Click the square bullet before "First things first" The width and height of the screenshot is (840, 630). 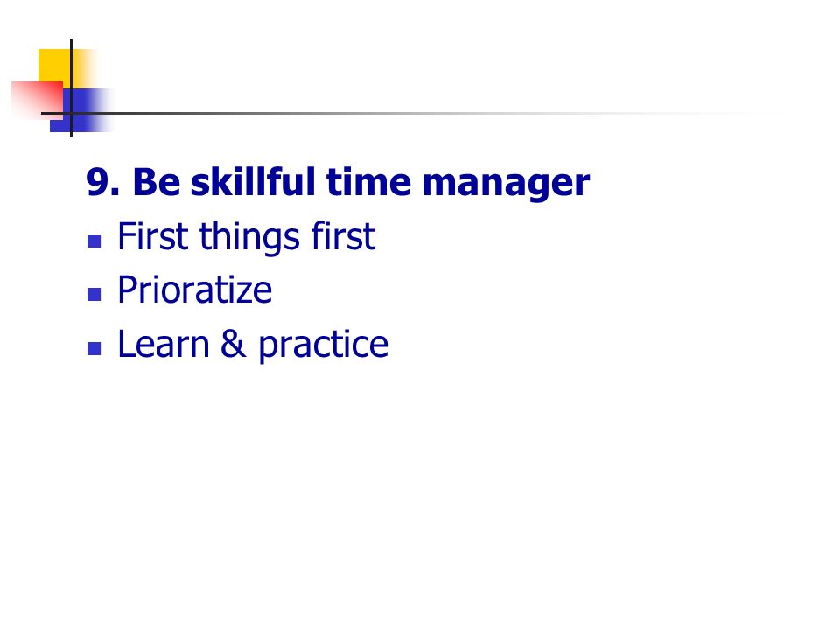click(x=94, y=241)
